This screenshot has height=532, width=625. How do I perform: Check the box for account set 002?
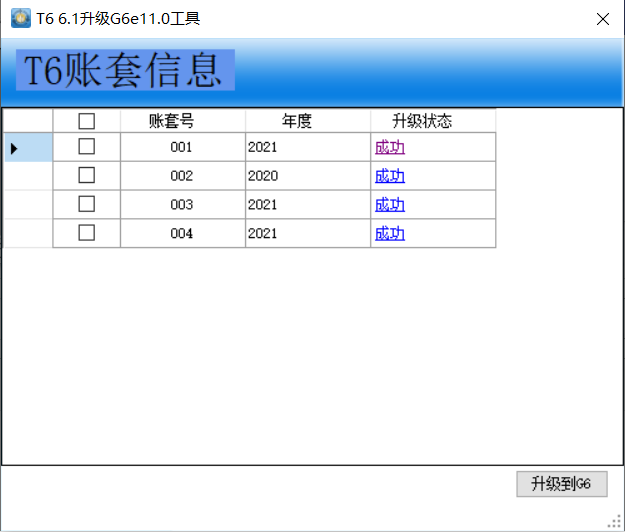point(86,175)
